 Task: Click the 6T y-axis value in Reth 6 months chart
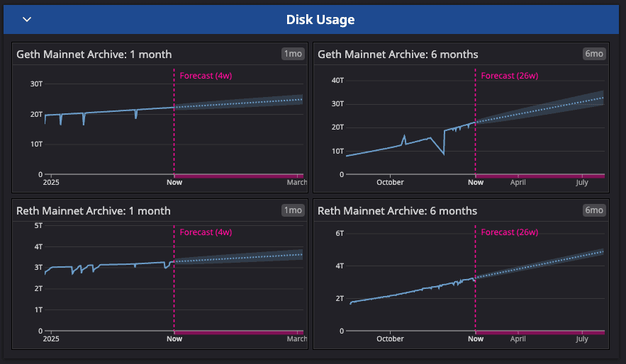click(x=340, y=233)
